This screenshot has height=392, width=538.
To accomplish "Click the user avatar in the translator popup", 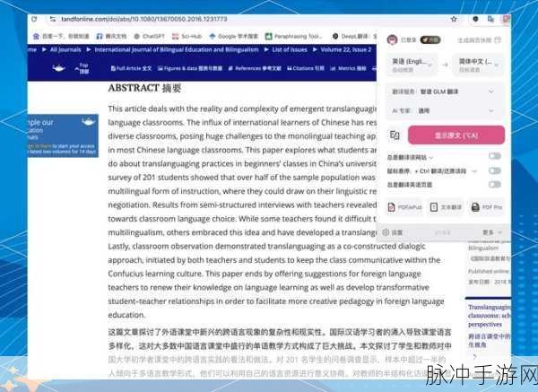I will pos(392,39).
